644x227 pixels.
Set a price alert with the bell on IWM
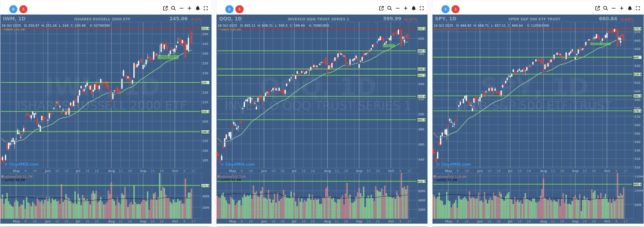pyautogui.click(x=198, y=8)
